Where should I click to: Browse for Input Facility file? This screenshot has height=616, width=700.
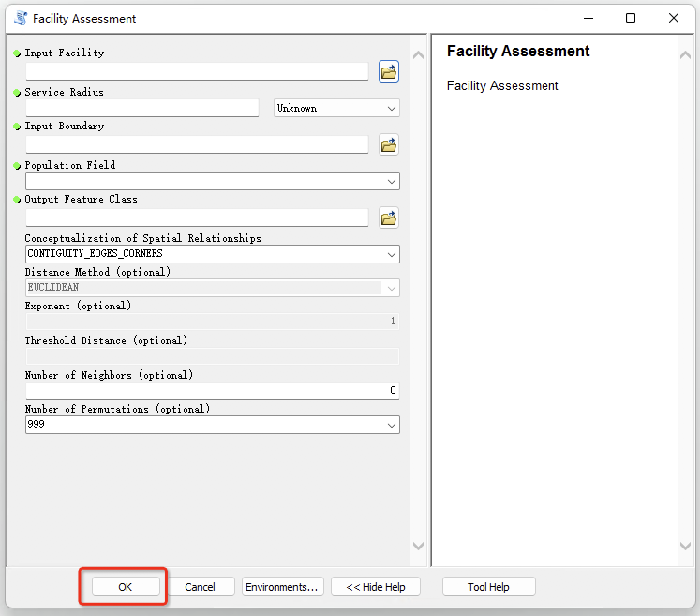[x=389, y=71]
